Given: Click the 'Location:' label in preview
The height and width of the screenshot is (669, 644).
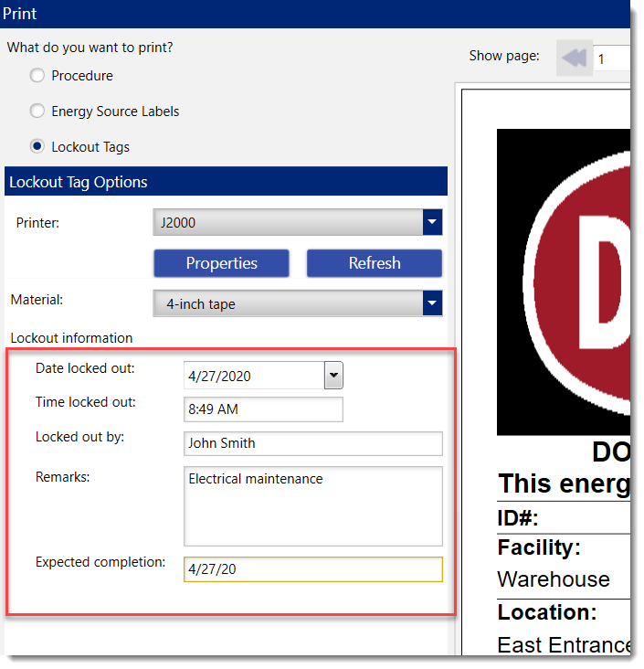Looking at the screenshot, I should click(547, 612).
